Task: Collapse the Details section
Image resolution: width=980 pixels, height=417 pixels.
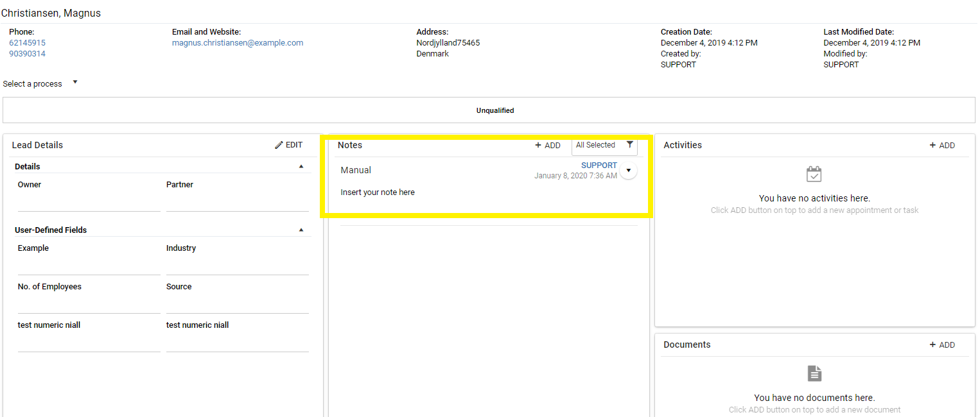Action: (301, 167)
